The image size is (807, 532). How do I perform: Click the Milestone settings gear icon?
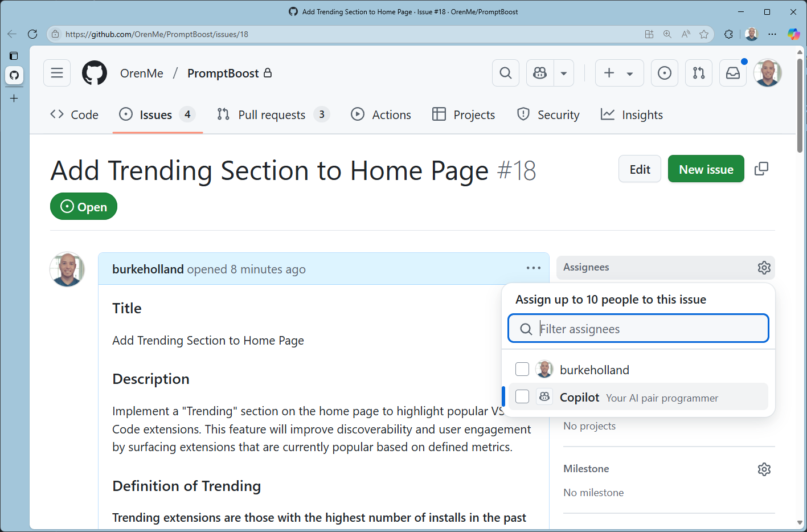click(764, 469)
